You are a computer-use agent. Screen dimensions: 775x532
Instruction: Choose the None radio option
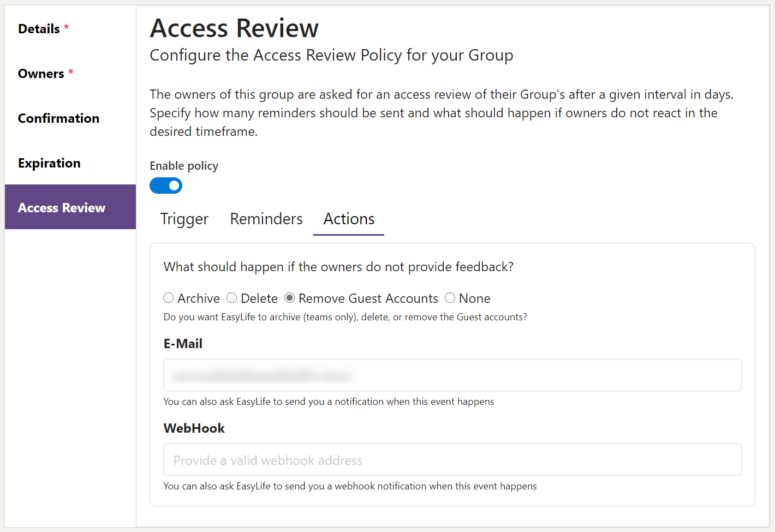tap(450, 298)
